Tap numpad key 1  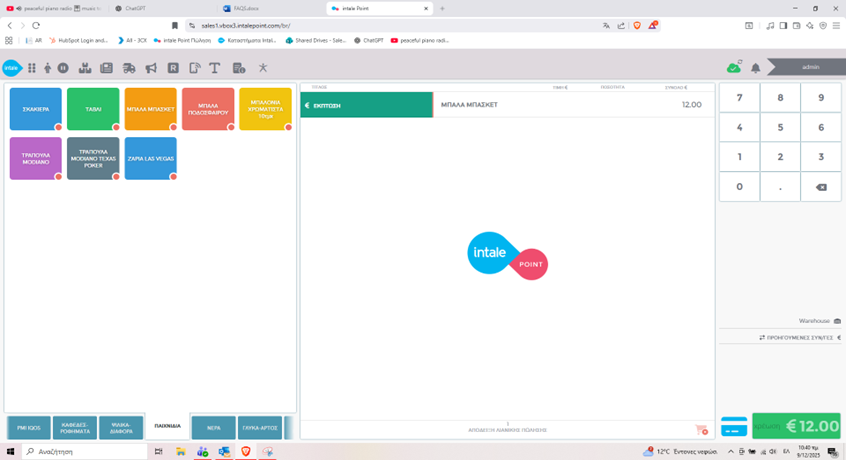coord(739,157)
